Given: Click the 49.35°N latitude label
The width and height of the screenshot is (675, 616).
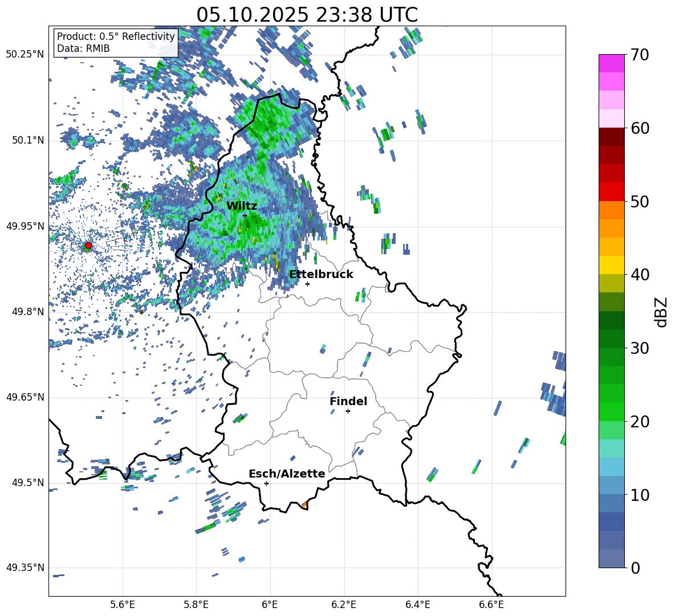Looking at the screenshot, I should (x=25, y=568).
